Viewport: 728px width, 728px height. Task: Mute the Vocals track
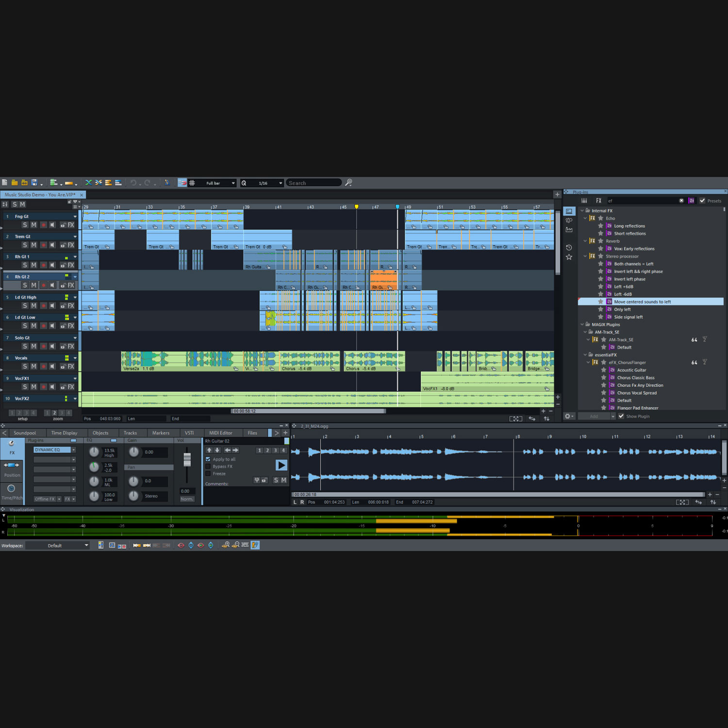point(33,366)
